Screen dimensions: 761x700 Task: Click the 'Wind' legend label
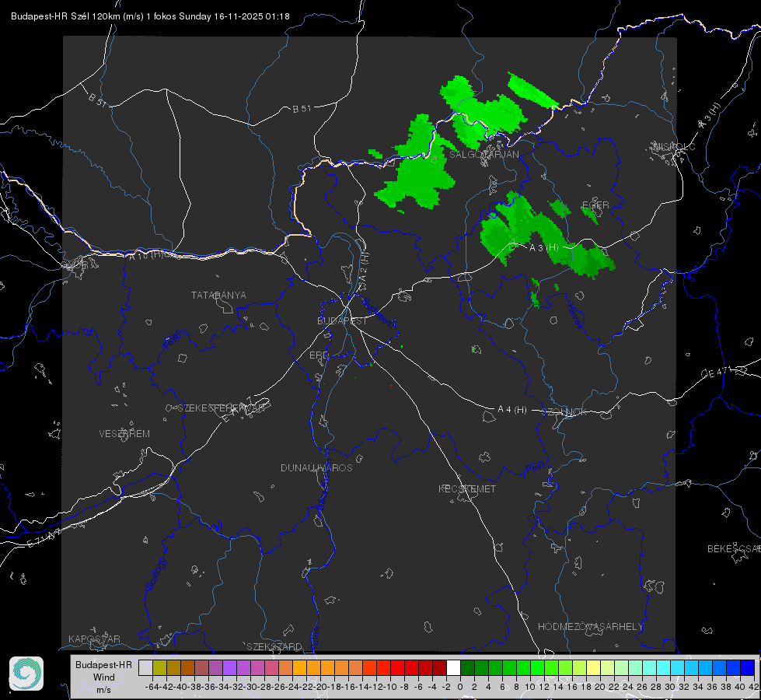(104, 677)
